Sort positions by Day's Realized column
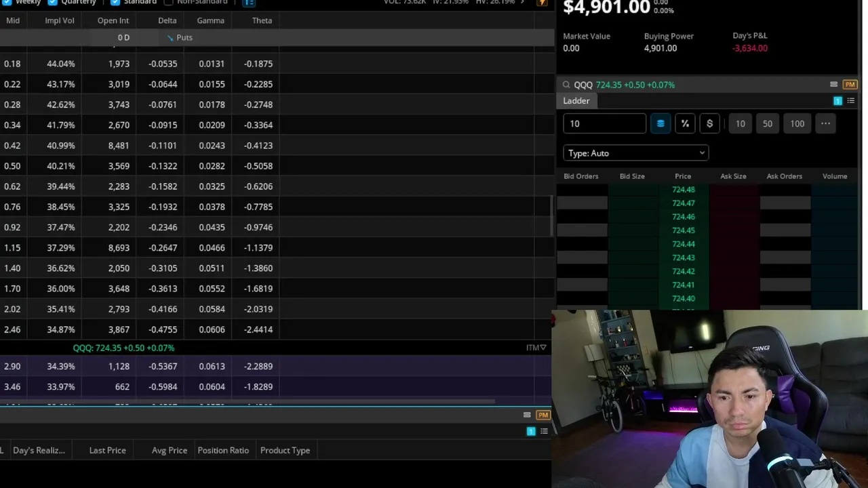The image size is (868, 488). pyautogui.click(x=39, y=450)
